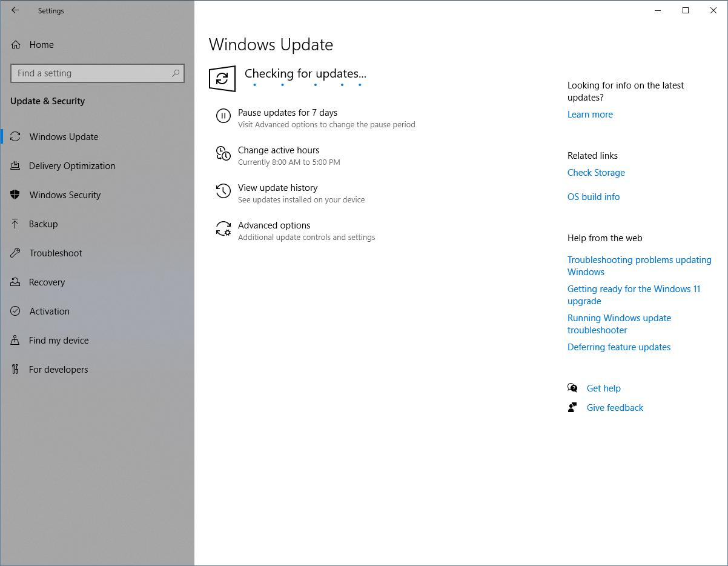Click the Home house icon

tap(16, 44)
